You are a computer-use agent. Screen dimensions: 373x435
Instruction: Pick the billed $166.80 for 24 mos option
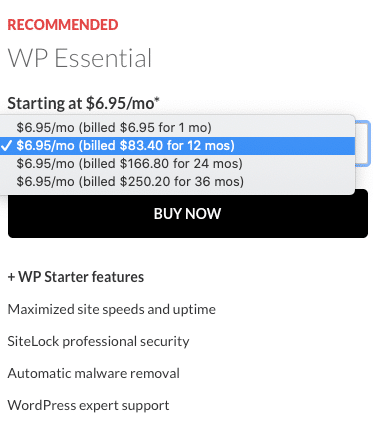pyautogui.click(x=177, y=164)
